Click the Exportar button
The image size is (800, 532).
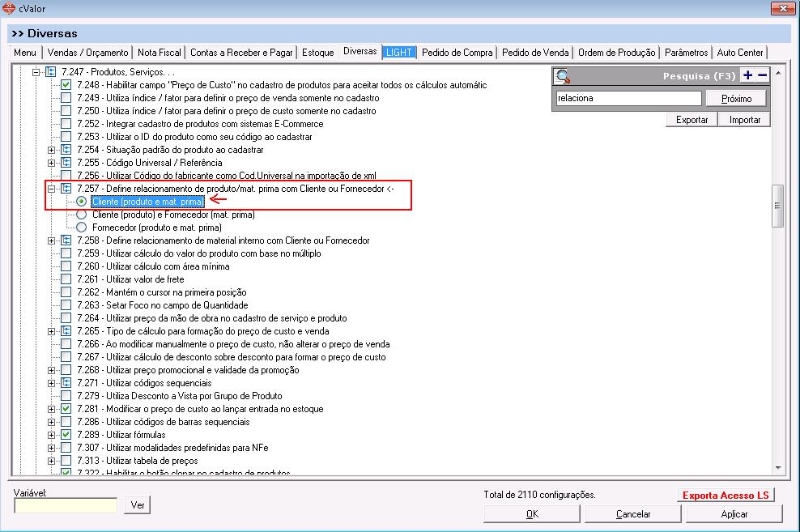pyautogui.click(x=691, y=120)
